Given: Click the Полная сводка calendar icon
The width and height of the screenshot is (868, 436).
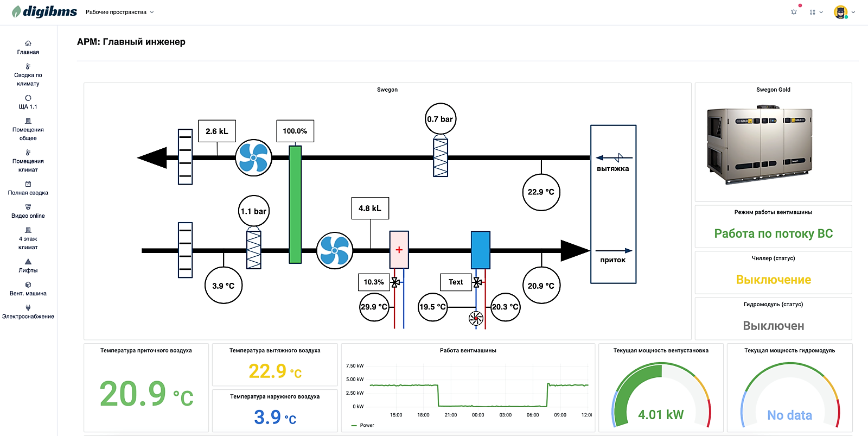Looking at the screenshot, I should [28, 184].
